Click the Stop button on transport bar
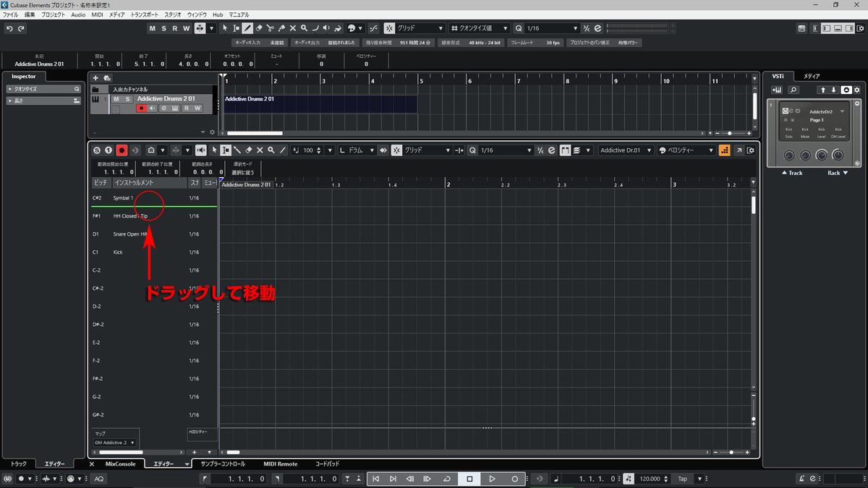Image resolution: width=868 pixels, height=488 pixels. tap(469, 479)
